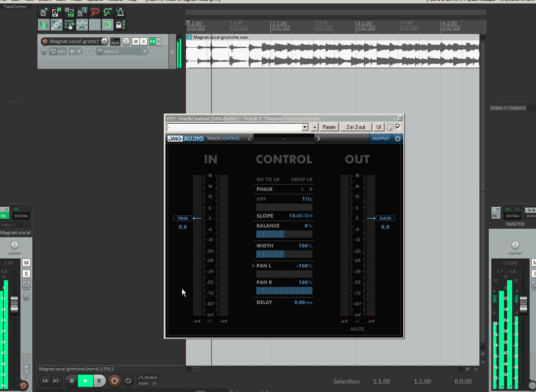Arm record on Magnat vocal track panel
This screenshot has height=392, width=536.
[x=45, y=41]
